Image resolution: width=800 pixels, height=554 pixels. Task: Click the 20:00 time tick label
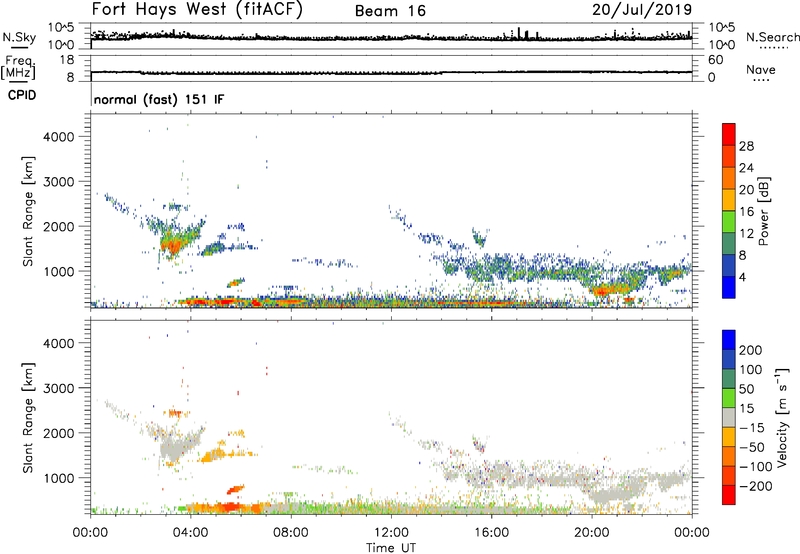pyautogui.click(x=592, y=533)
